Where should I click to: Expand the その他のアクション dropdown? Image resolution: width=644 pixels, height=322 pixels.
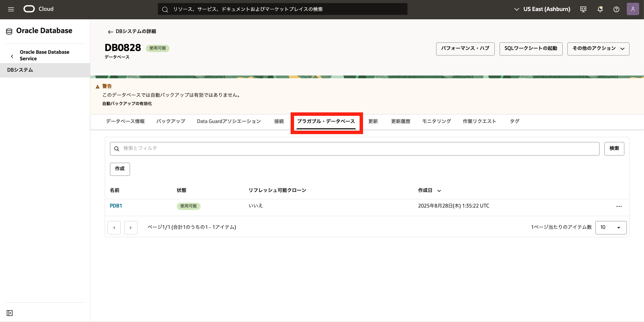[x=598, y=49]
